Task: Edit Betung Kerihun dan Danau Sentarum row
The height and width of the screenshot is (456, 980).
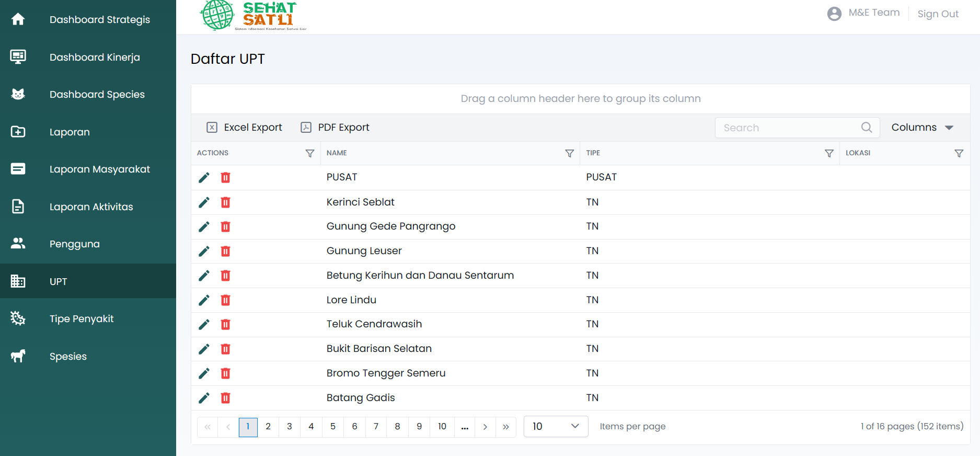Action: pyautogui.click(x=204, y=275)
